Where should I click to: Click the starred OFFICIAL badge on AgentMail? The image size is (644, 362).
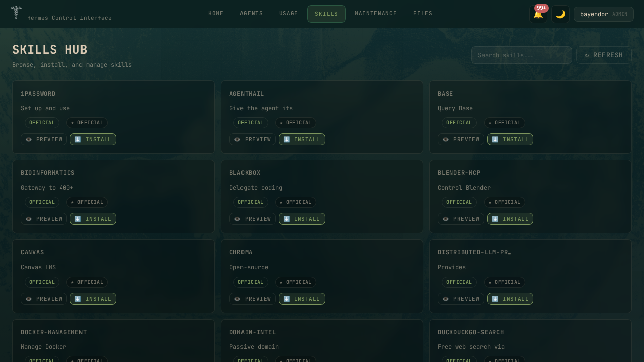[x=296, y=123]
